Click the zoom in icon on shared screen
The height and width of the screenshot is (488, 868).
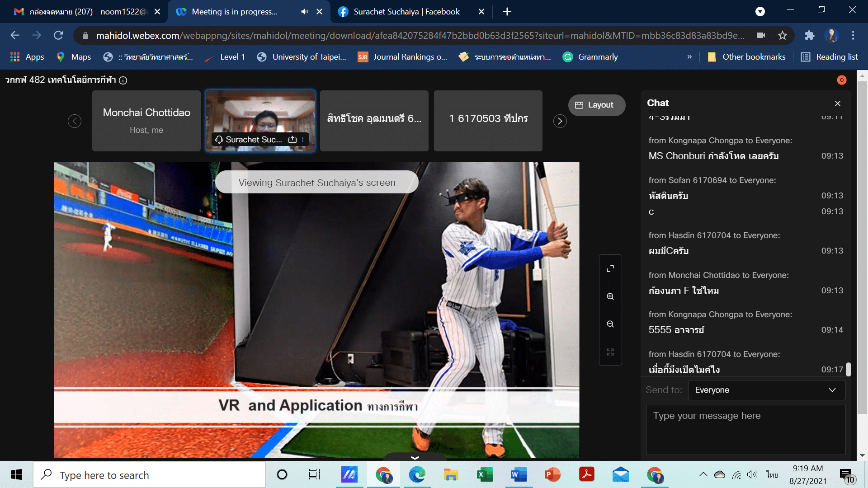click(x=610, y=296)
